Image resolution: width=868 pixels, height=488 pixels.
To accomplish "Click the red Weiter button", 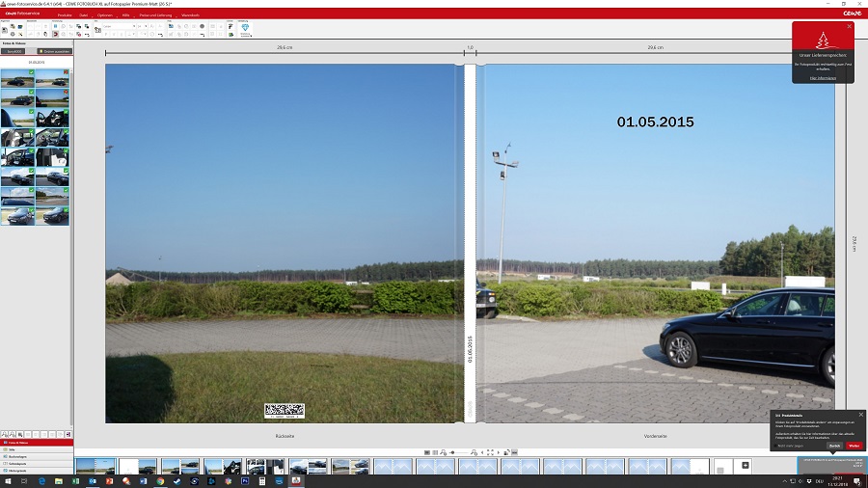I will [x=854, y=446].
